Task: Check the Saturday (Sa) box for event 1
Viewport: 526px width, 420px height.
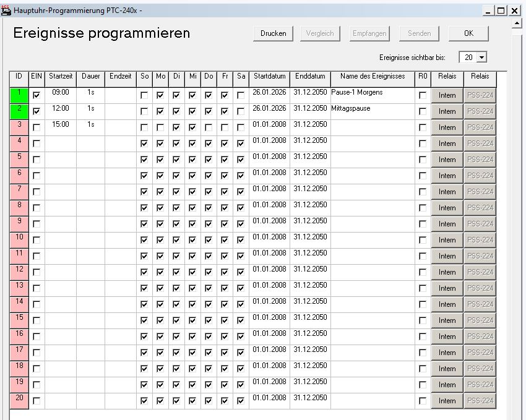Action: [x=241, y=96]
